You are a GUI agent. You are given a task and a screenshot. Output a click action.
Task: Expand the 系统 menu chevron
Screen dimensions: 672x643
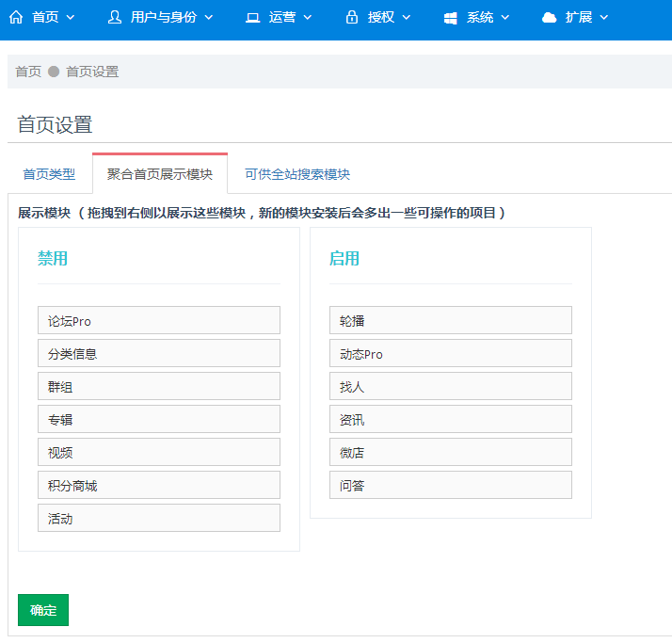(505, 18)
